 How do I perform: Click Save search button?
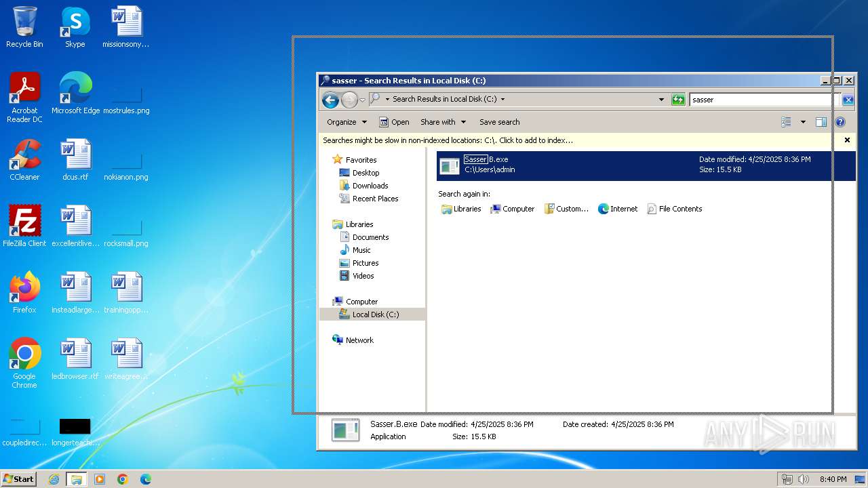[x=499, y=122]
